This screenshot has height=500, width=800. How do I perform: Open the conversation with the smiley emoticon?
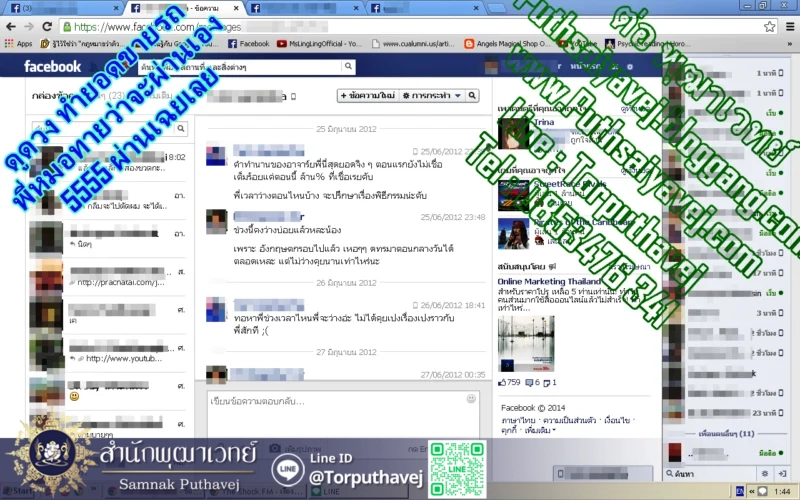(109, 391)
